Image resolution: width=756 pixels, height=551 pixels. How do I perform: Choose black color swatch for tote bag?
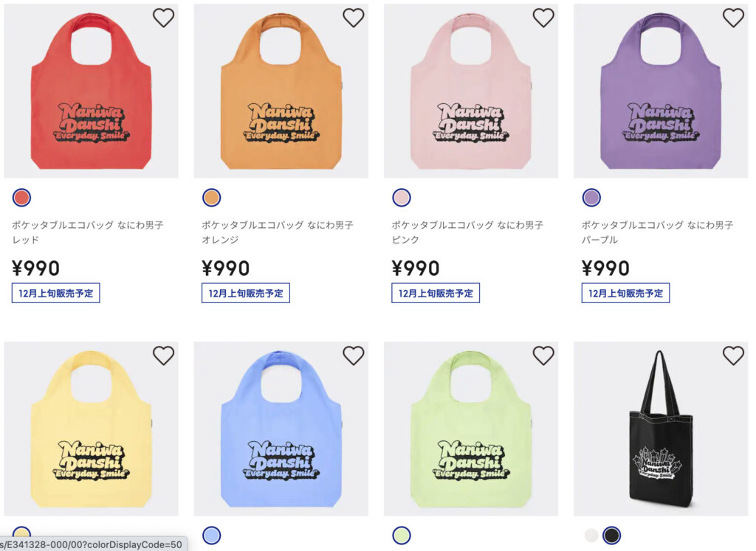click(x=612, y=535)
